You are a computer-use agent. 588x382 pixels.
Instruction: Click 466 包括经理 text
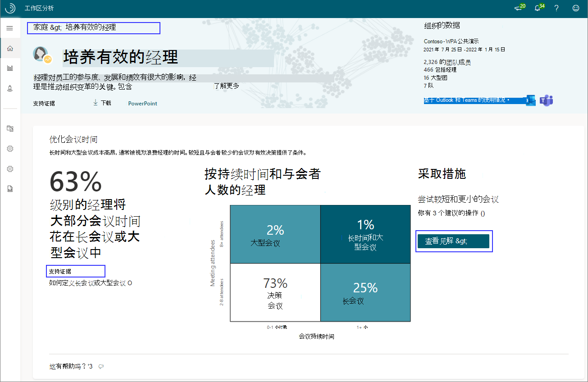tap(440, 70)
